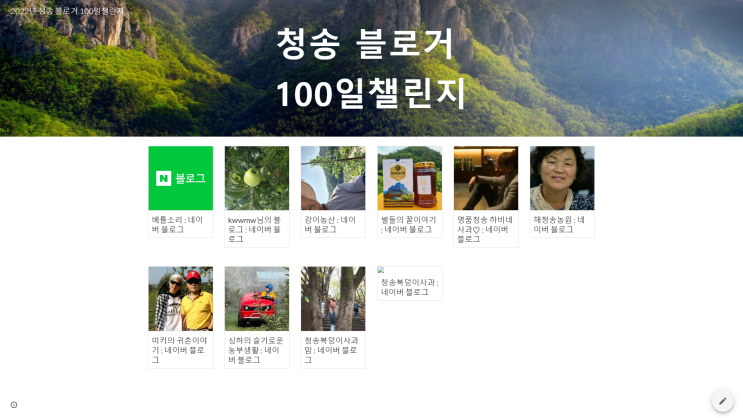Click the couple in sunglasses photo

(181, 299)
